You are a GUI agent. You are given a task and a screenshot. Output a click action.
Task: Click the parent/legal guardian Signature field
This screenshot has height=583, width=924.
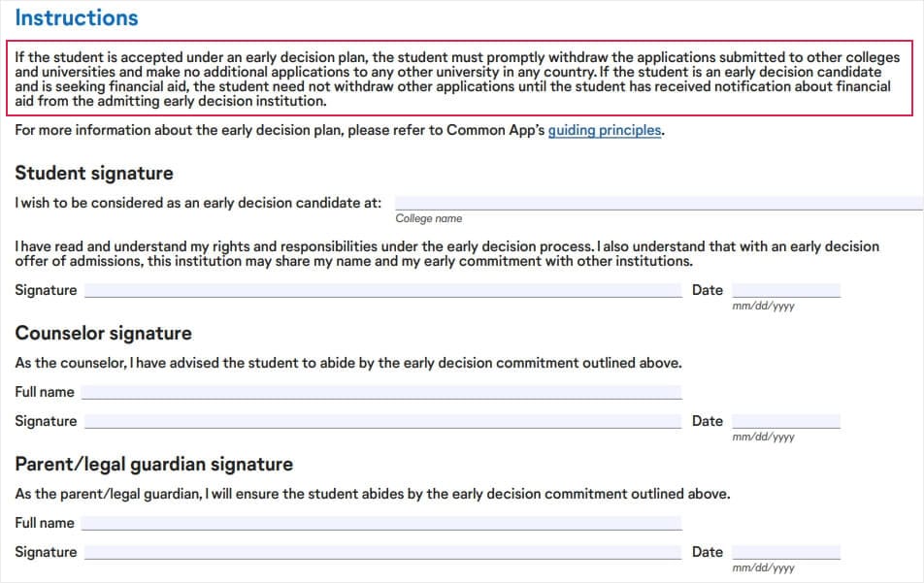point(382,552)
